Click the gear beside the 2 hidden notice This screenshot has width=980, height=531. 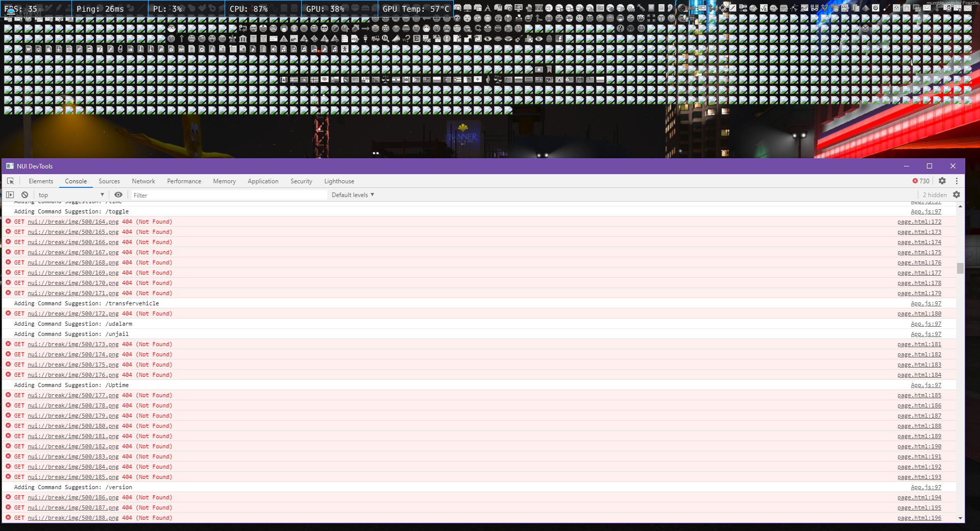[956, 195]
